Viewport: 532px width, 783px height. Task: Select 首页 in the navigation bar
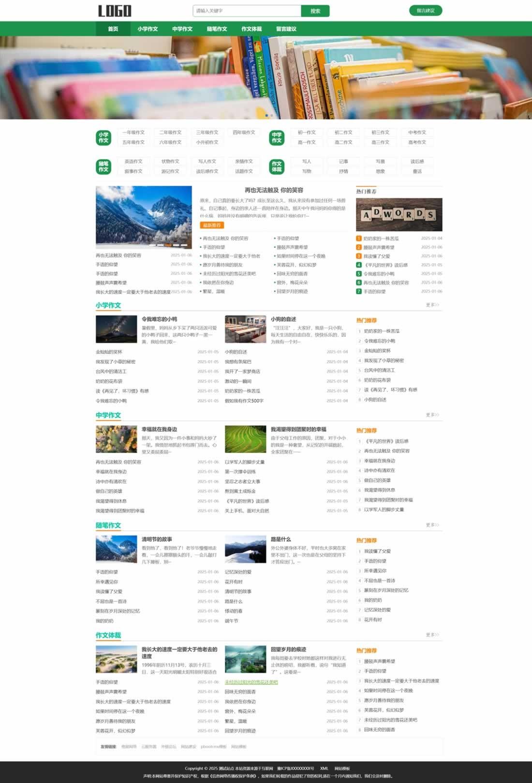[113, 29]
